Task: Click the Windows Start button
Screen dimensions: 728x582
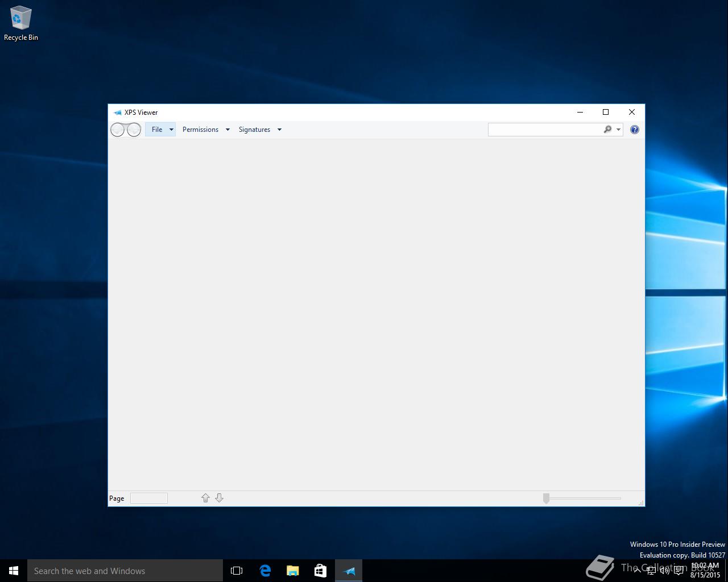Action: coord(14,571)
